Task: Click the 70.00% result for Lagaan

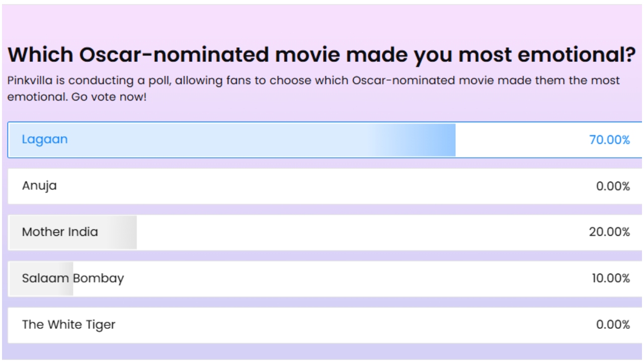Action: [609, 140]
